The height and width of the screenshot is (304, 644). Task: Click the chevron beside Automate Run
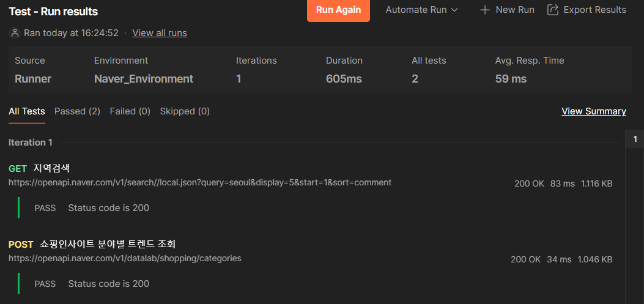454,10
